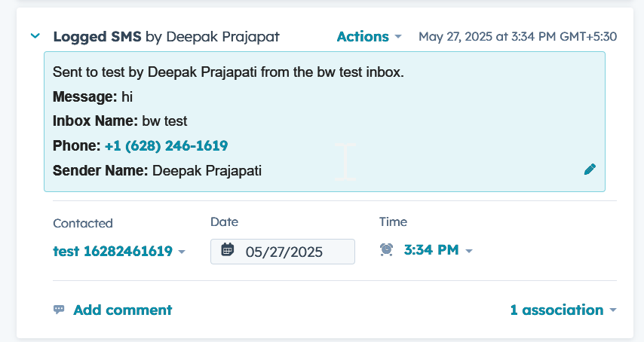Screen dimensions: 644x342
Task: Click the pencil edit icon in message box
Action: coord(590,169)
